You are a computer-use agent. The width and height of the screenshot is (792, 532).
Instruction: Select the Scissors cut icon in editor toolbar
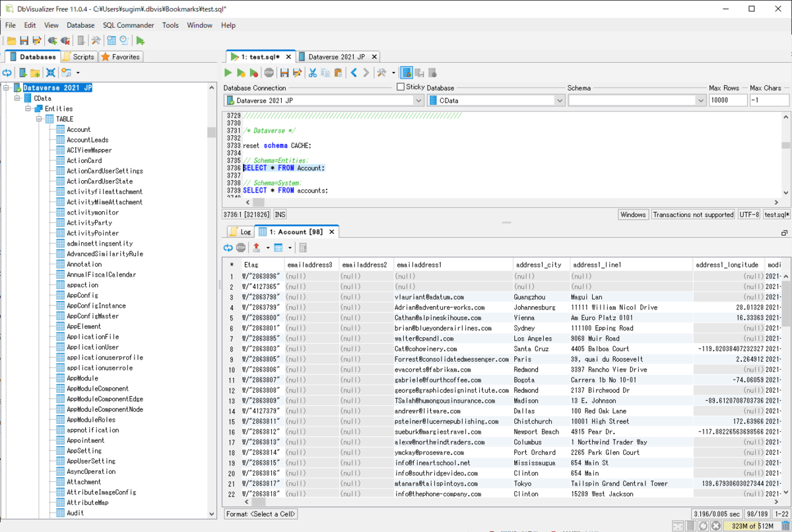pos(313,73)
